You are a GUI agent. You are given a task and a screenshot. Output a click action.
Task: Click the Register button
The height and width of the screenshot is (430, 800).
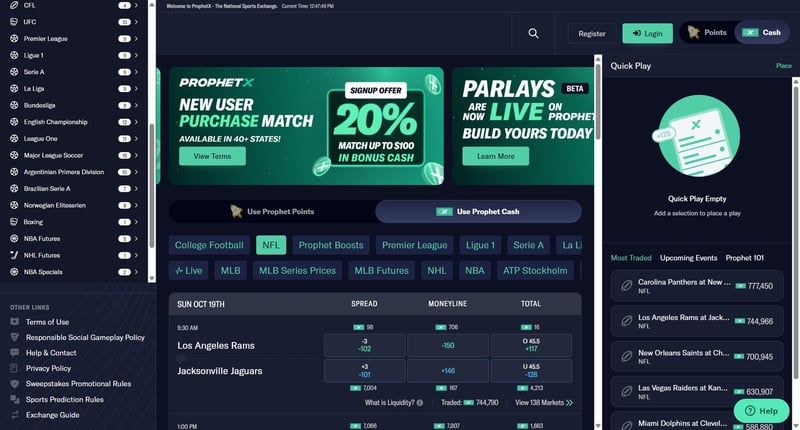(x=592, y=34)
